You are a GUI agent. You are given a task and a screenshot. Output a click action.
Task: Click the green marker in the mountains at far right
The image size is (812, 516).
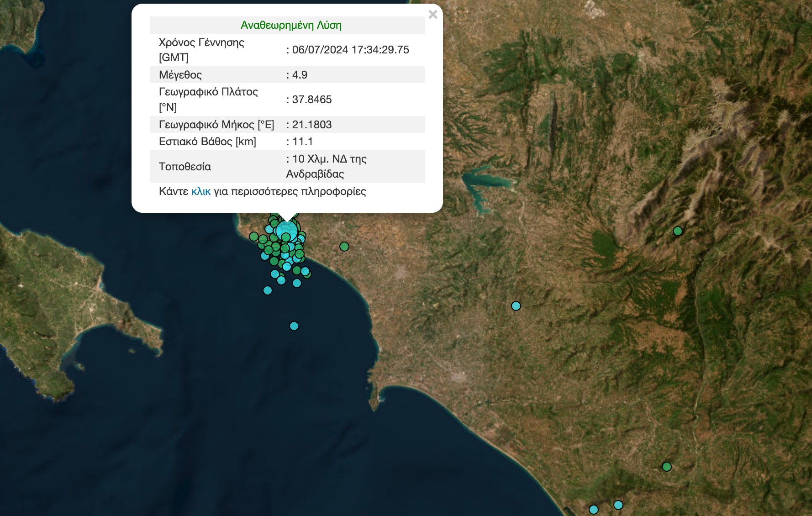click(678, 231)
